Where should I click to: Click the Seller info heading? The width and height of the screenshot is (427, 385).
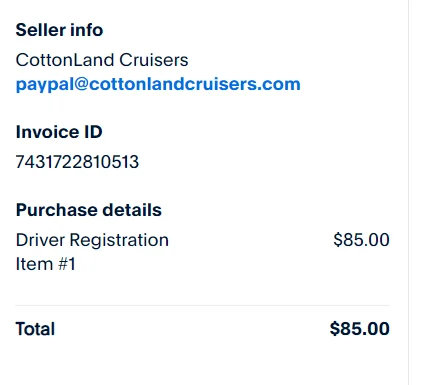point(59,30)
